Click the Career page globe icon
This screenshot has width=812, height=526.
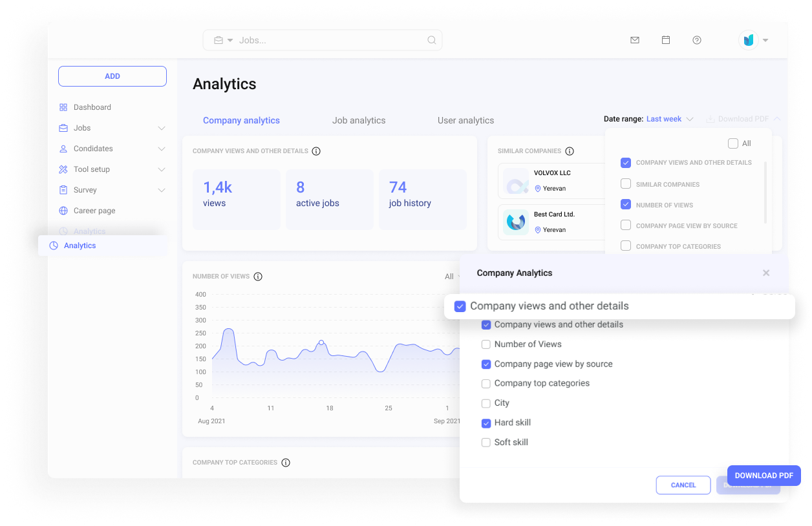(64, 210)
